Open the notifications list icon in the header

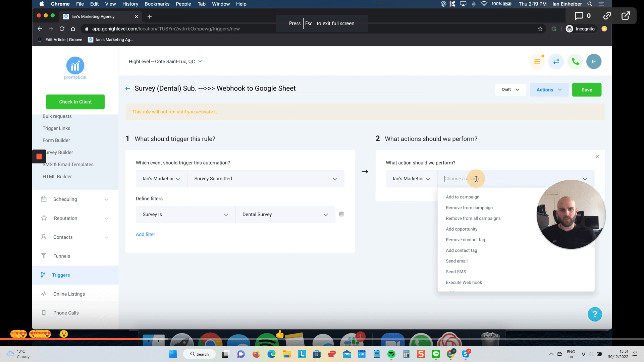pos(537,62)
